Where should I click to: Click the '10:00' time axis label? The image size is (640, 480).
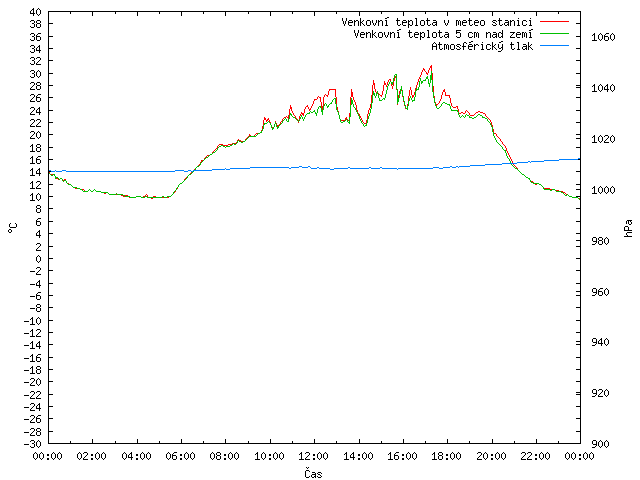click(269, 456)
